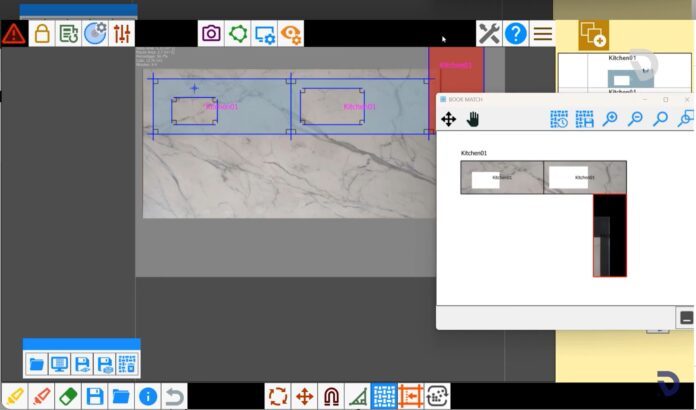This screenshot has width=696, height=410.
Task: Click the blue info circle icon
Action: click(x=148, y=396)
